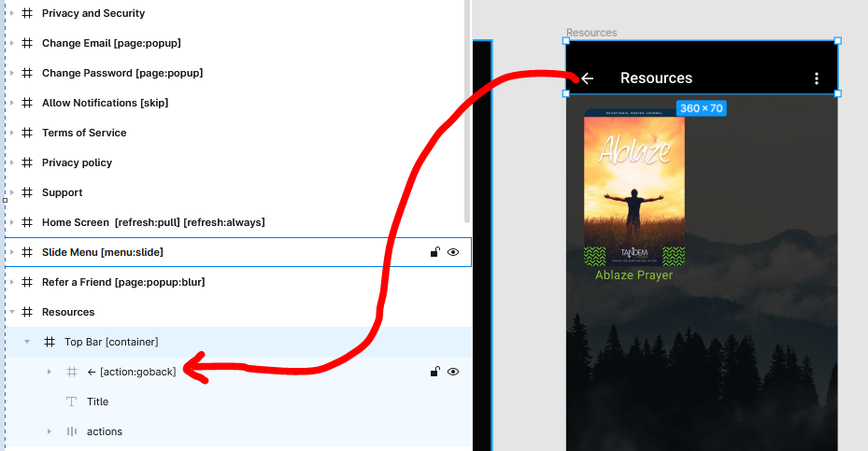Select the Allow Notifications [skip] layer
Screen dimensions: 868x451
106,103
